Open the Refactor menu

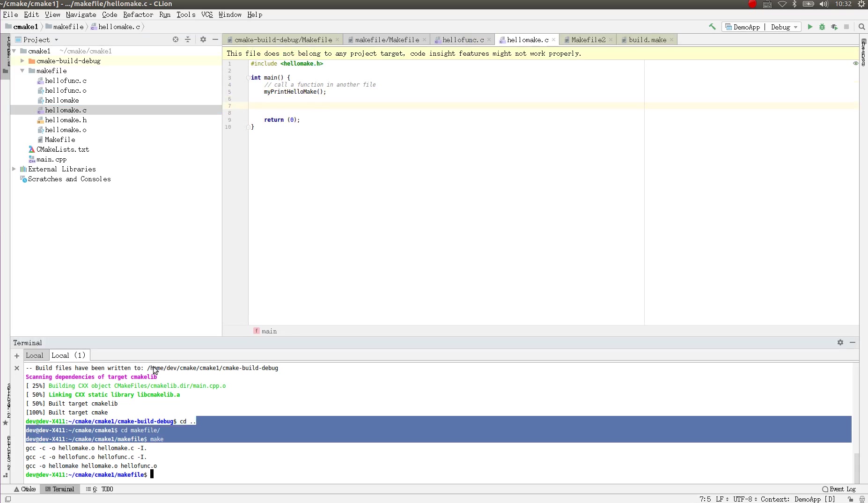click(x=138, y=15)
